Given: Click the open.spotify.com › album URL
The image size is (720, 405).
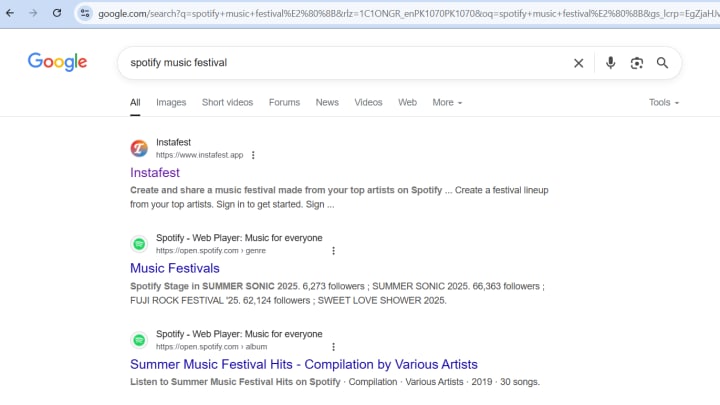Looking at the screenshot, I should coord(211,347).
